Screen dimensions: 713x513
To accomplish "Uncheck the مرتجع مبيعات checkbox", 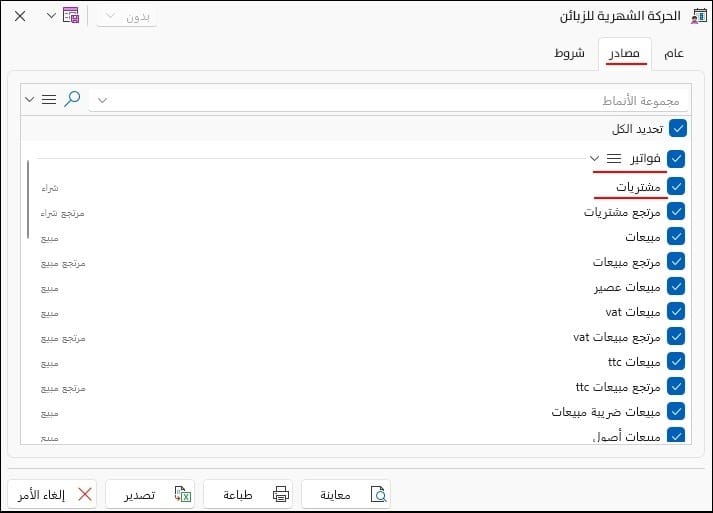I will pyautogui.click(x=676, y=262).
